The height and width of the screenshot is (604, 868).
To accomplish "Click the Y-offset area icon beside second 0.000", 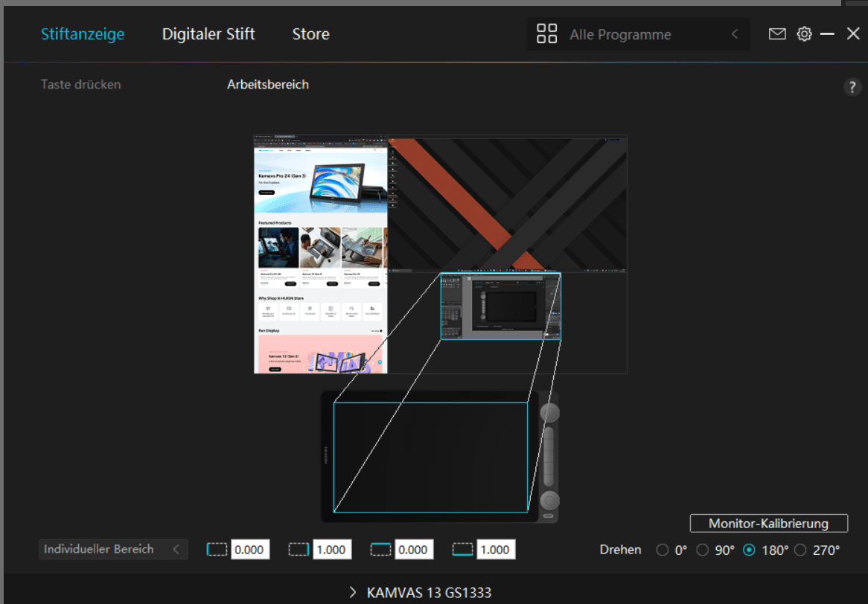I will pos(380,549).
